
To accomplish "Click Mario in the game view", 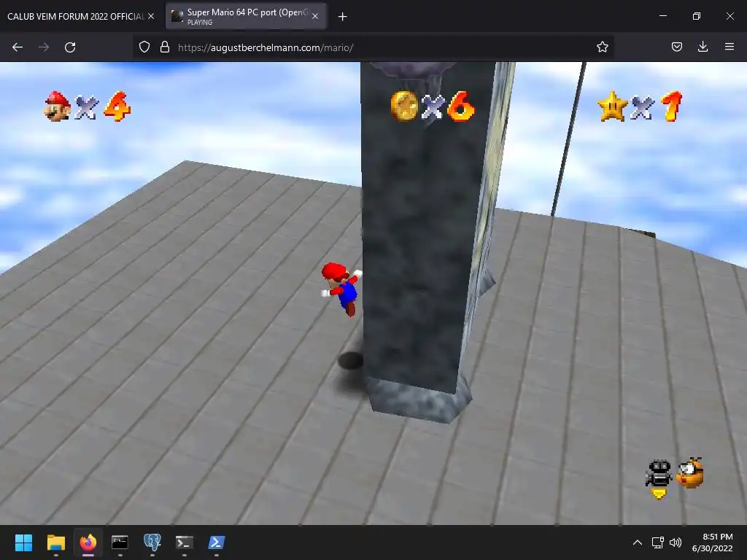I will point(341,288).
